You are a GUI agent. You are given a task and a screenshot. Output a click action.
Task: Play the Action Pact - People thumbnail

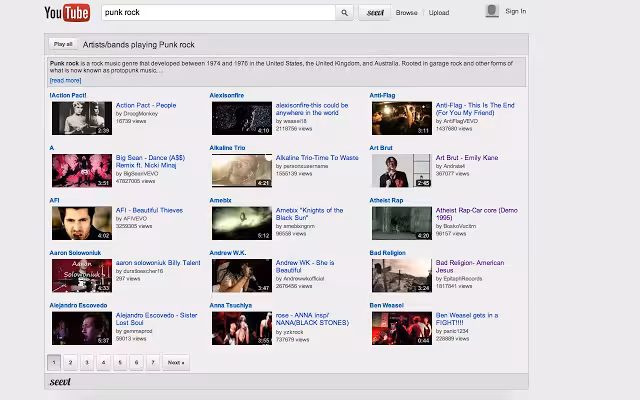coord(82,118)
